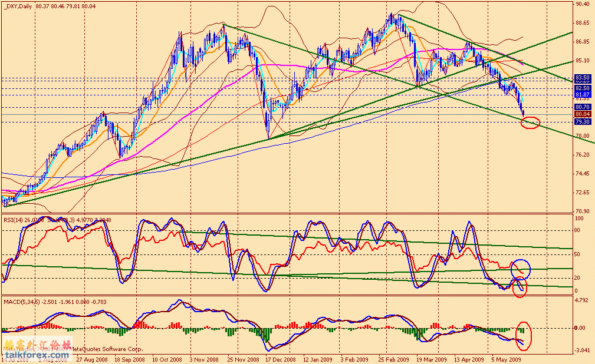Click the 25 Nov 2008 date label
Image resolution: width=595 pixels, height=364 pixels.
click(x=243, y=359)
